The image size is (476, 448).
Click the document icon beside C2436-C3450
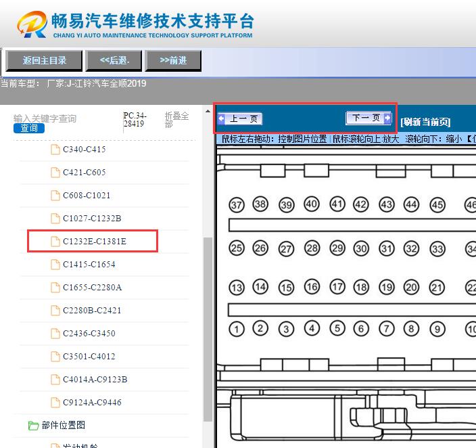(x=55, y=334)
